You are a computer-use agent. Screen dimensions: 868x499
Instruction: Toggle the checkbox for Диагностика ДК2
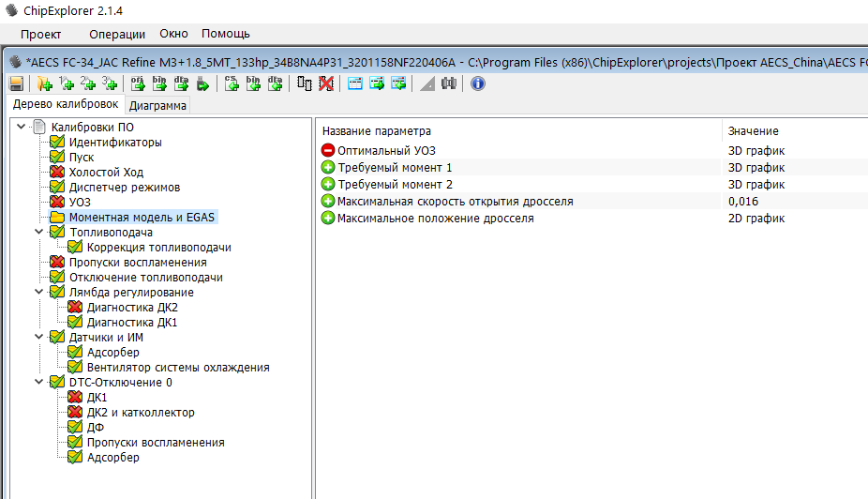pos(75,308)
